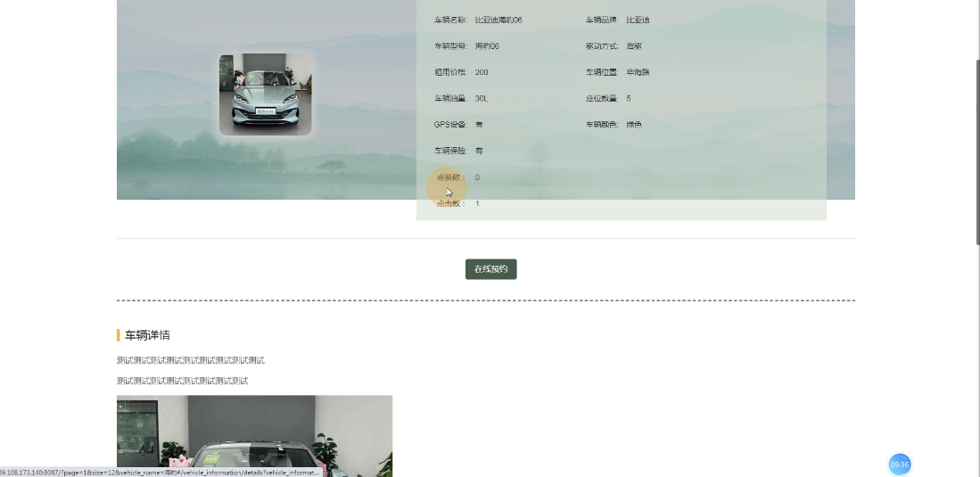980x477 pixels.
Task: Click the 在线预约 booking button
Action: click(490, 269)
